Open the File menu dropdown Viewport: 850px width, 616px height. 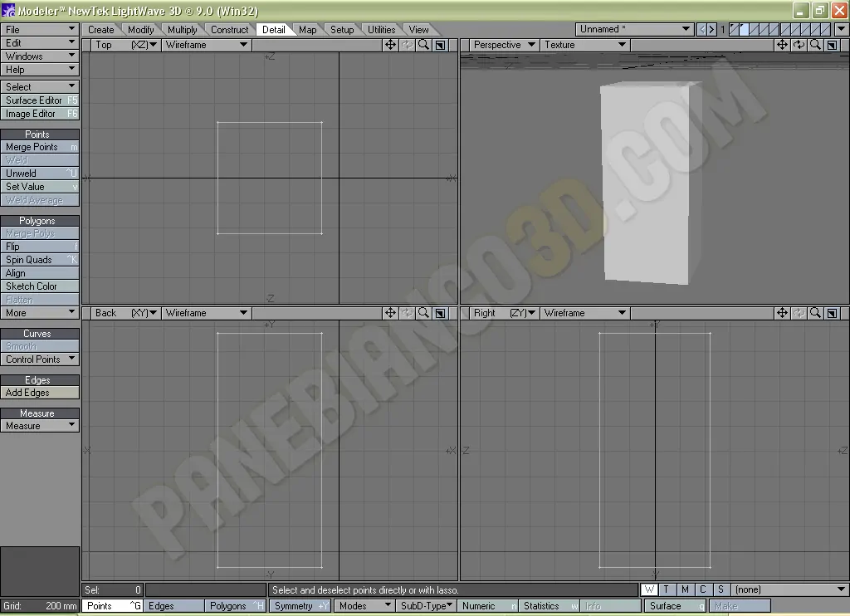tap(40, 29)
